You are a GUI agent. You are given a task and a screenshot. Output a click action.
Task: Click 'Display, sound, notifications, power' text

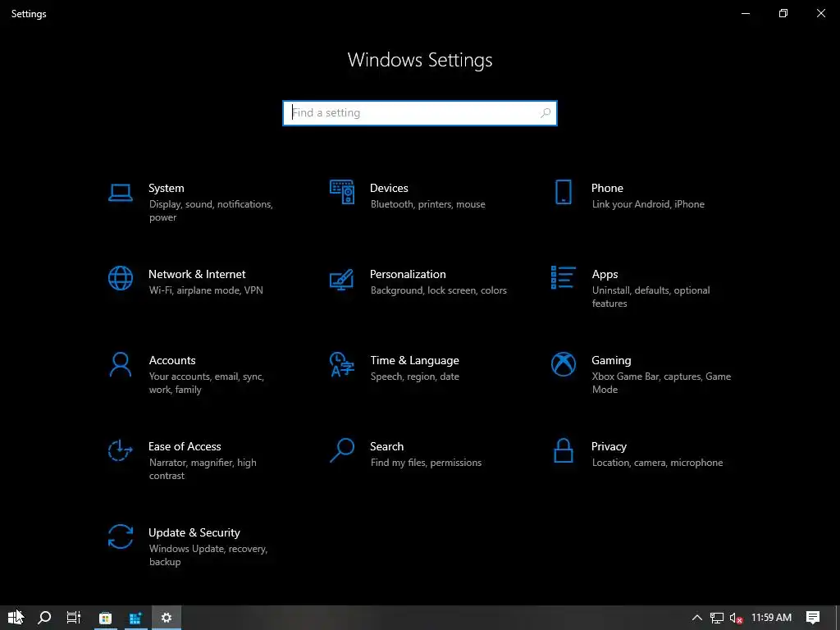click(x=211, y=211)
